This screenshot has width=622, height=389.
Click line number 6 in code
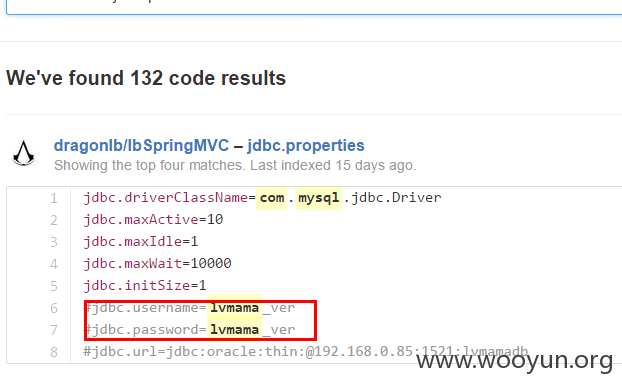54,308
